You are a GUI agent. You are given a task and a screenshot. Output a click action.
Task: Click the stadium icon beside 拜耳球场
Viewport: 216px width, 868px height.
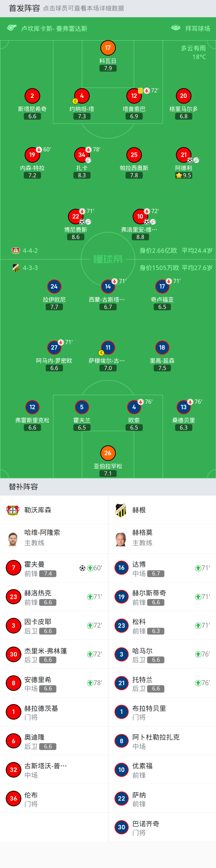click(175, 28)
